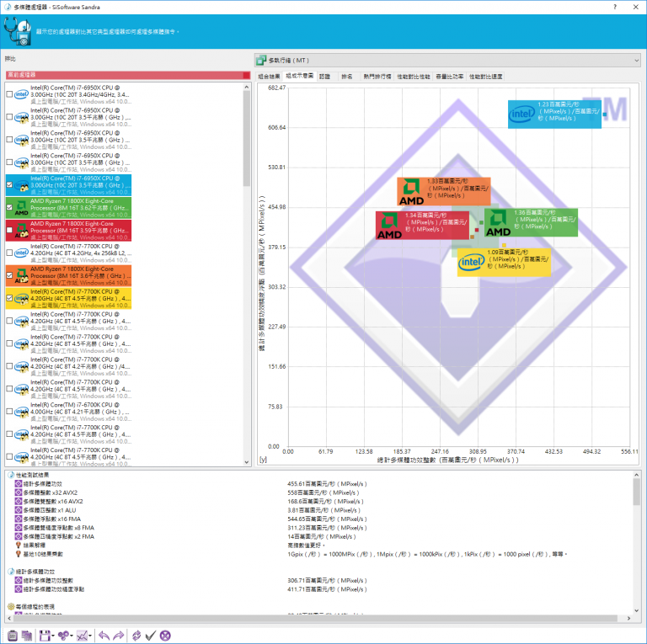
Task: Click the calendar-style copy icon in bottom toolbar
Action: pos(27,636)
